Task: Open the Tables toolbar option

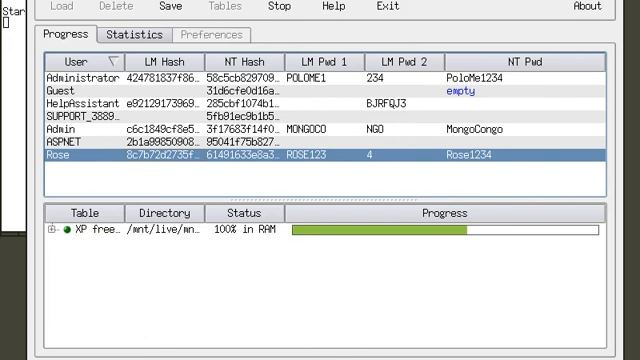Action: (225, 6)
